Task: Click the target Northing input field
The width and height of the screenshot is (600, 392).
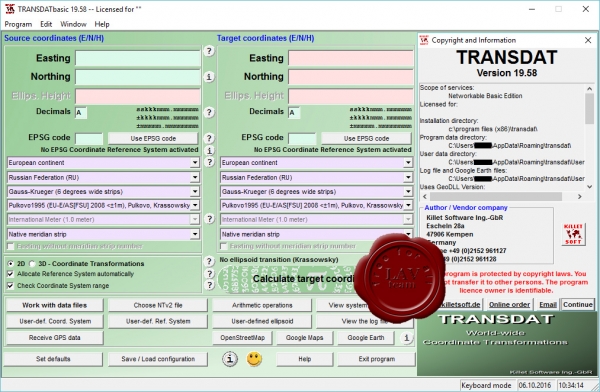Action: [351, 77]
